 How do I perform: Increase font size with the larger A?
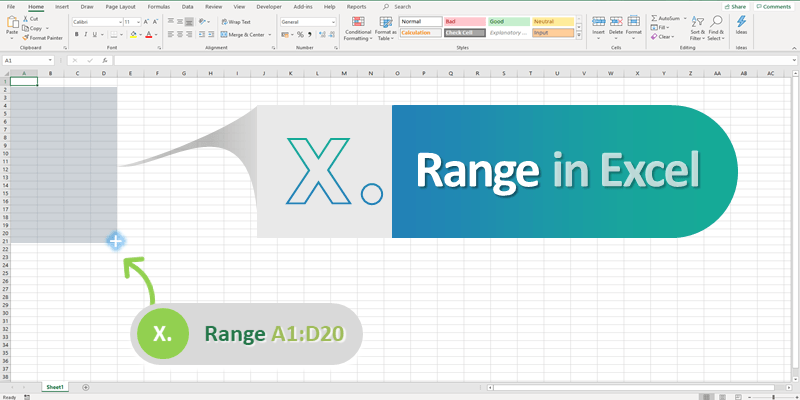[146, 22]
